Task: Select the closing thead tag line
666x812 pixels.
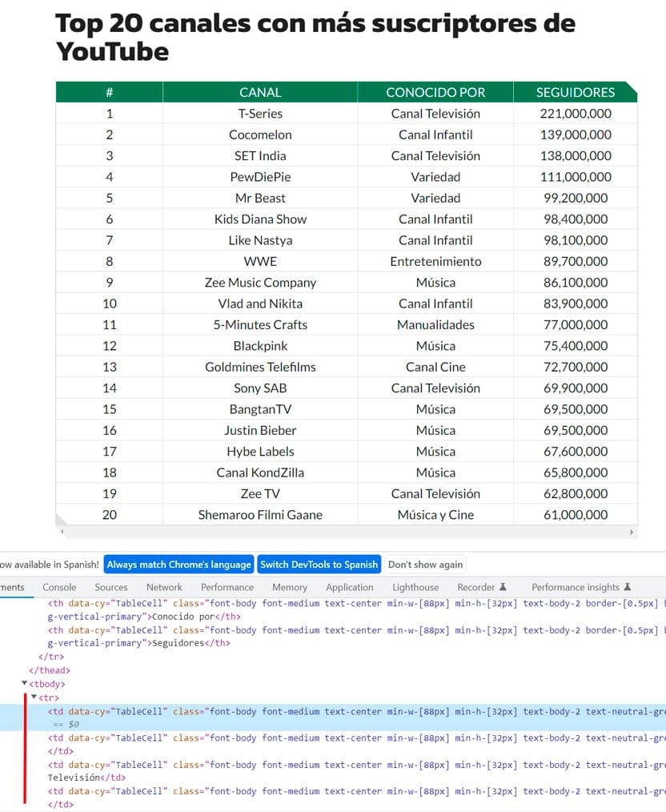Action: click(x=50, y=670)
